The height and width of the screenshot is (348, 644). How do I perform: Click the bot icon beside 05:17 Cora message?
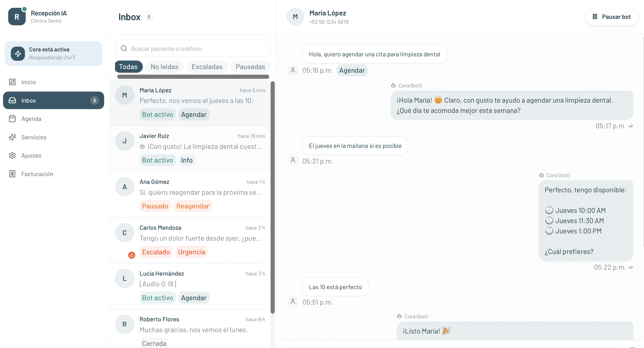pos(393,85)
